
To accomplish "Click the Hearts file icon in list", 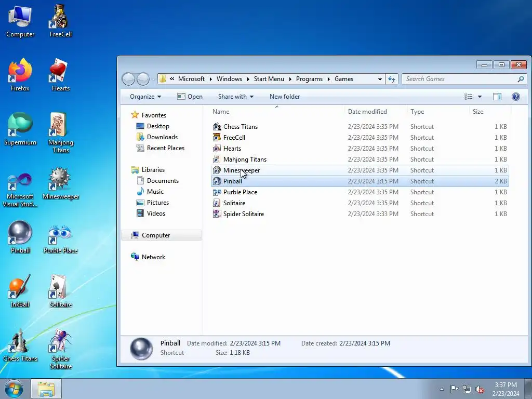I will click(x=217, y=148).
